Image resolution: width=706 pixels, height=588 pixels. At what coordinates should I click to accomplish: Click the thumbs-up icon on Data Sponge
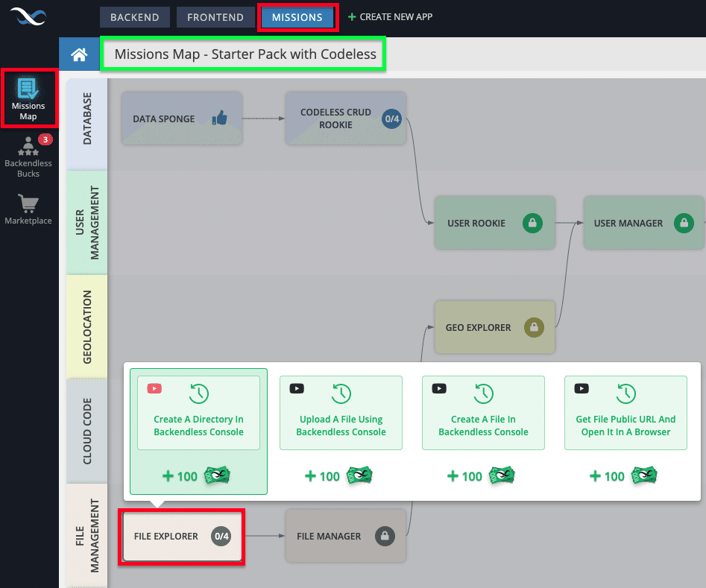point(220,118)
